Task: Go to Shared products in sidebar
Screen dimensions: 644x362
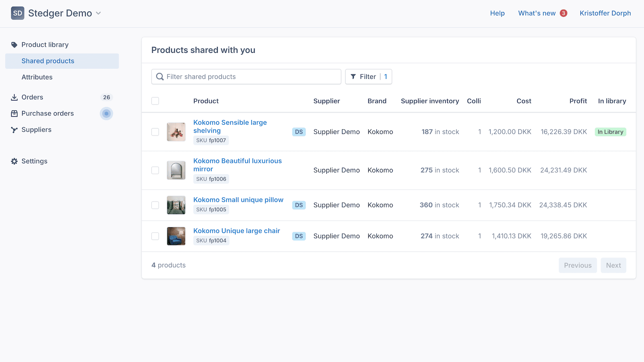Action: (48, 61)
